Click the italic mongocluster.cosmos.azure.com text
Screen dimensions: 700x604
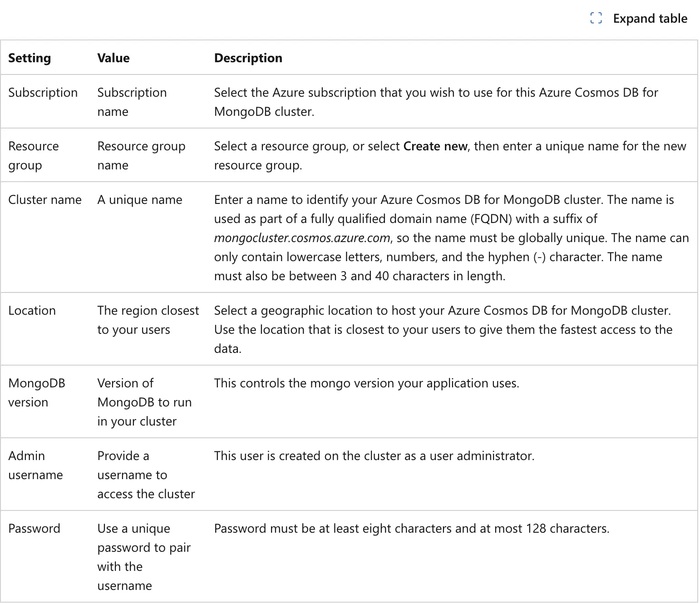302,238
